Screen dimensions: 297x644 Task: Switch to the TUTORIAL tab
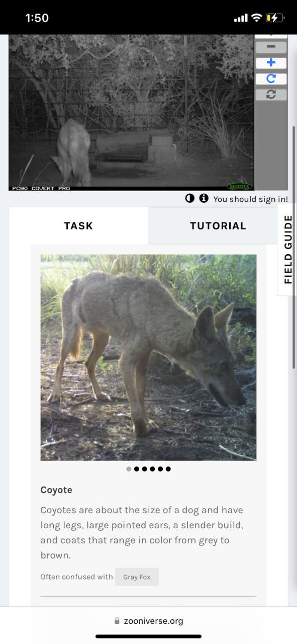(218, 226)
